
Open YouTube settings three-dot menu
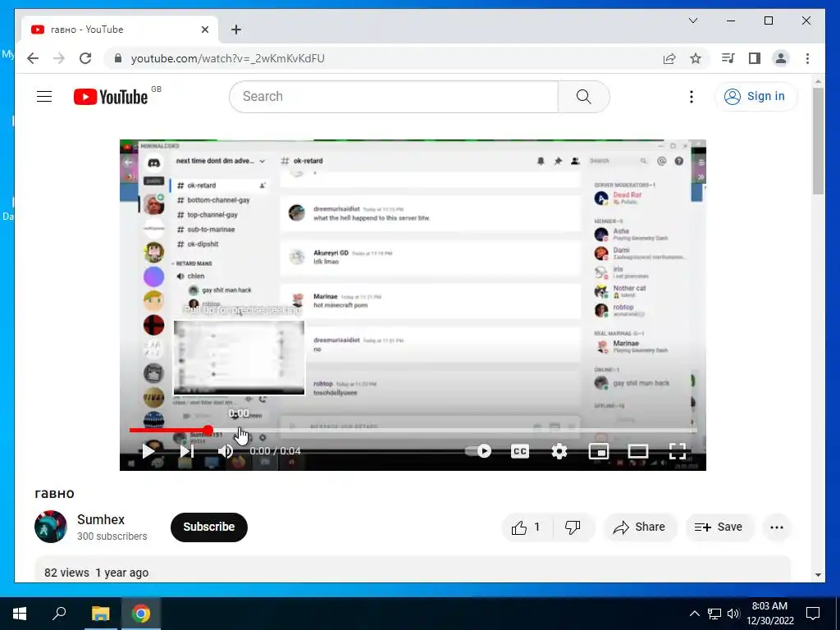pos(691,97)
